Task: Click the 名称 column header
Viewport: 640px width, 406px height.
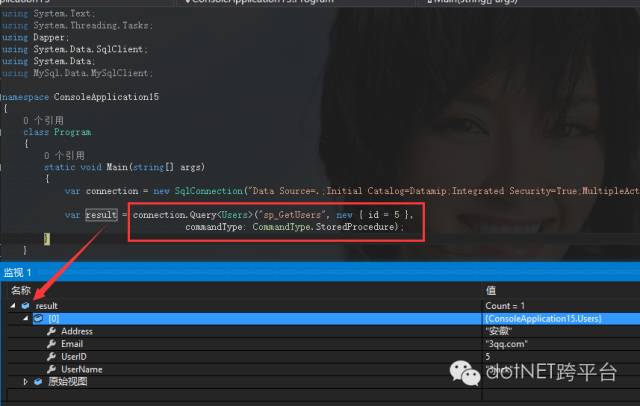Action: (21, 290)
